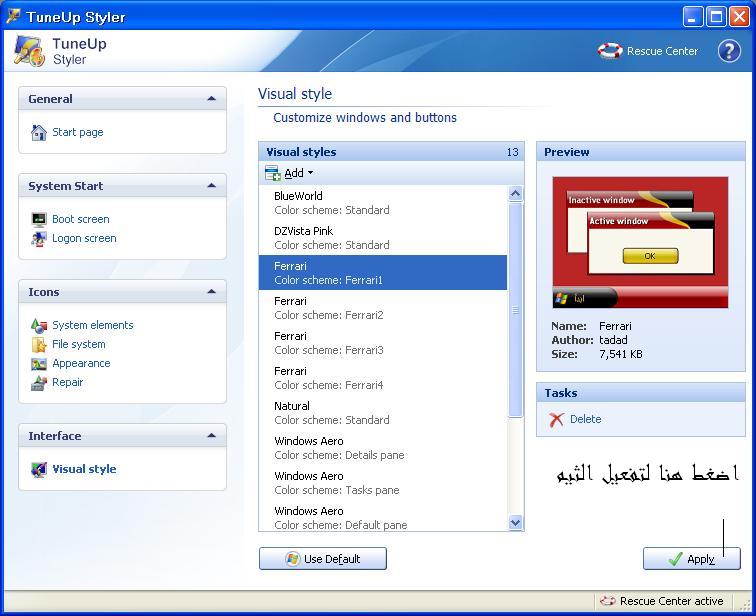Image resolution: width=756 pixels, height=616 pixels.
Task: Collapse the System Start panel
Action: 211,186
